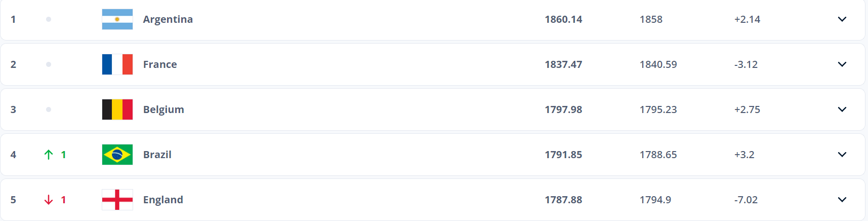Open the England team name link
Screen dimensions: 868x221
[x=163, y=200]
